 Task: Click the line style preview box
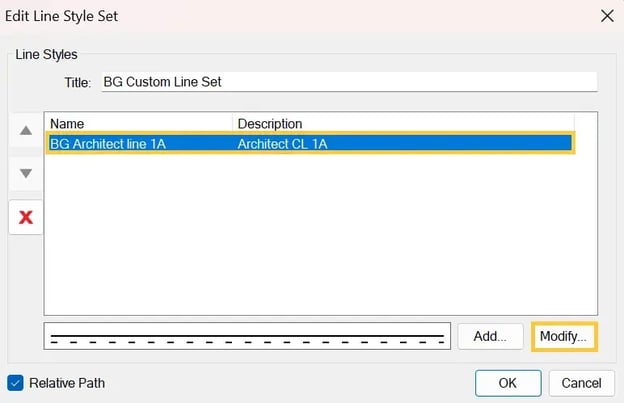[247, 337]
